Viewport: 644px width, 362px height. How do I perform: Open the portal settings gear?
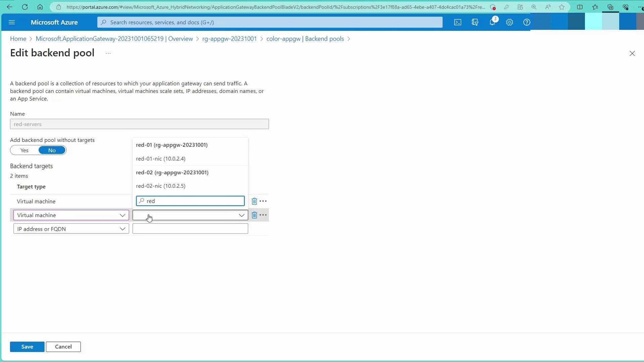[509, 22]
